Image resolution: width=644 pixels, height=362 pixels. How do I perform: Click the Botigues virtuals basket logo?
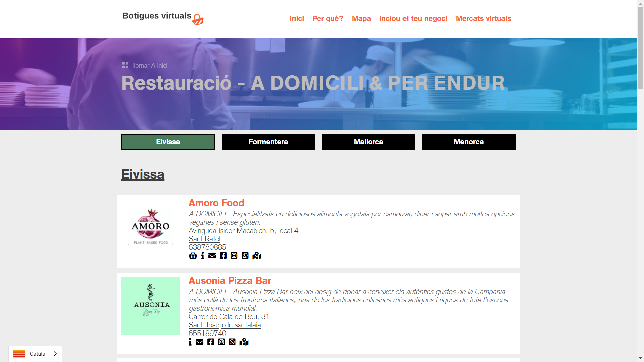(x=198, y=20)
